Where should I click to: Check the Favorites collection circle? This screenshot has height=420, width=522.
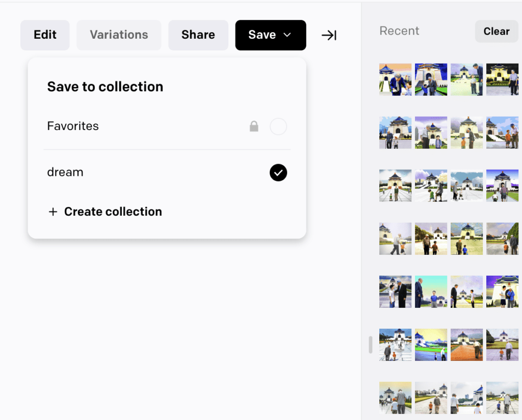[278, 126]
